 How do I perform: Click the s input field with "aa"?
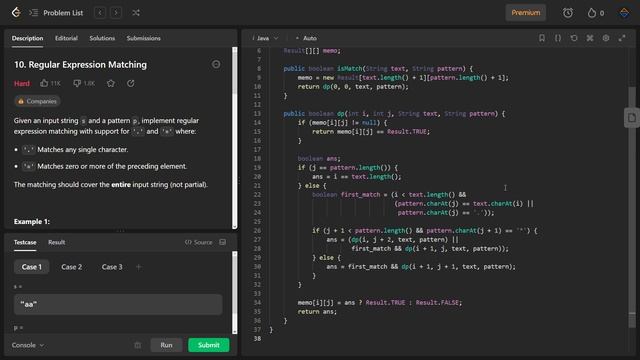[118, 304]
